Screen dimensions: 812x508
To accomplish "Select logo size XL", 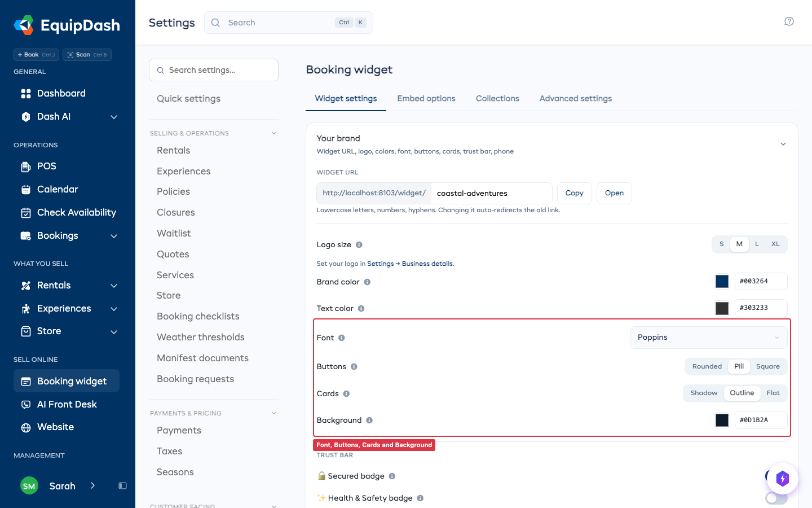I will pos(775,244).
